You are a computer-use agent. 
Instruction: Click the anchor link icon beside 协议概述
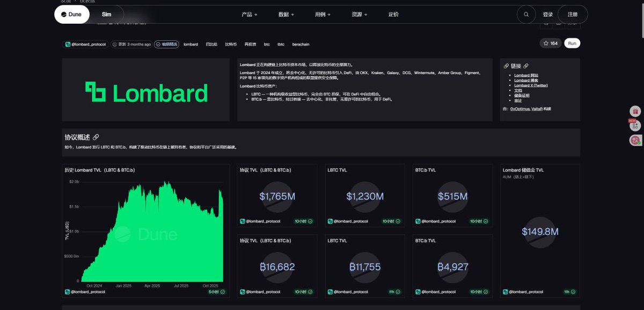click(96, 137)
